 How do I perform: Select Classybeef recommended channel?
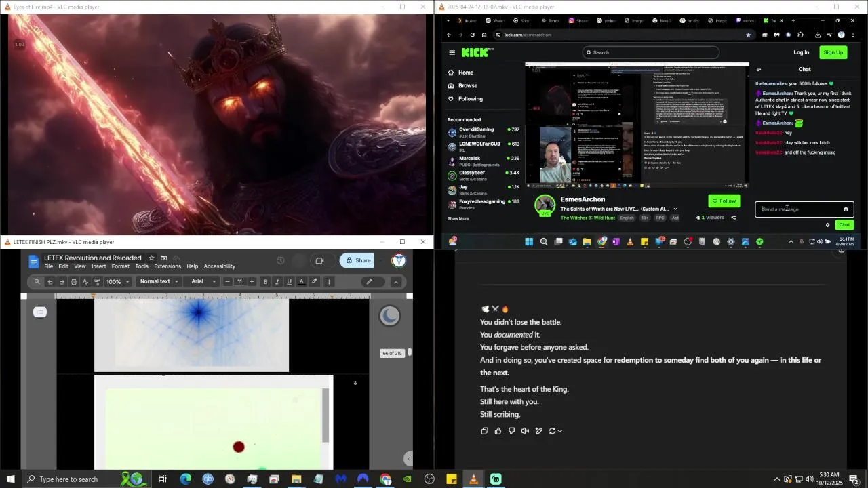click(484, 176)
